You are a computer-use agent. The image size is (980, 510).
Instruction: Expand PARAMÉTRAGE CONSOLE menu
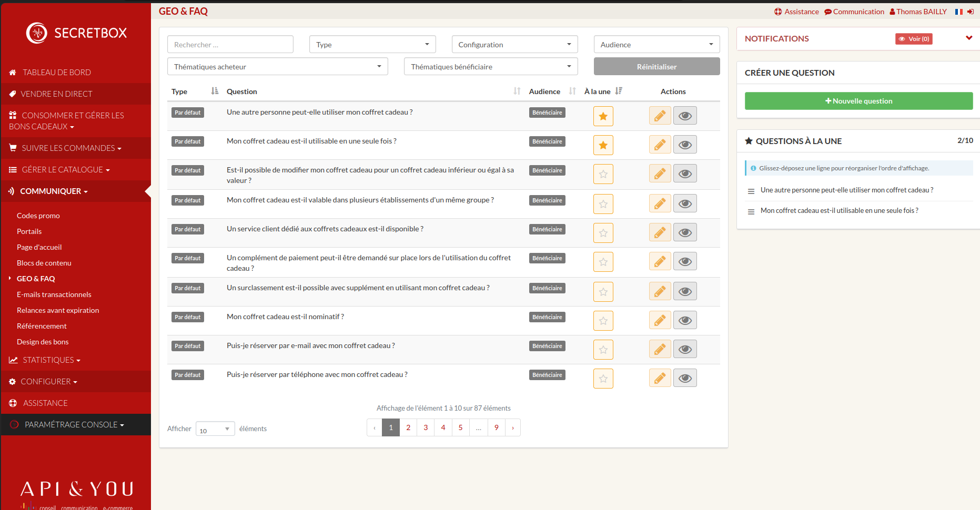76,425
